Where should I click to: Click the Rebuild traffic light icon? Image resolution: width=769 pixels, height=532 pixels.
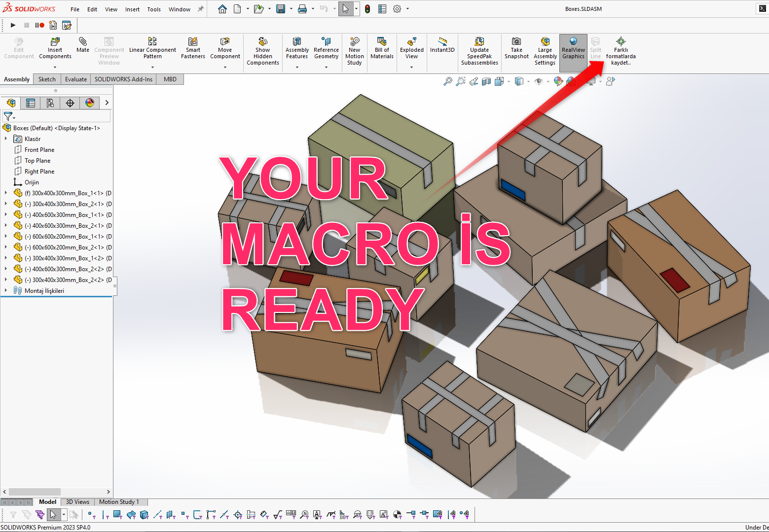367,9
